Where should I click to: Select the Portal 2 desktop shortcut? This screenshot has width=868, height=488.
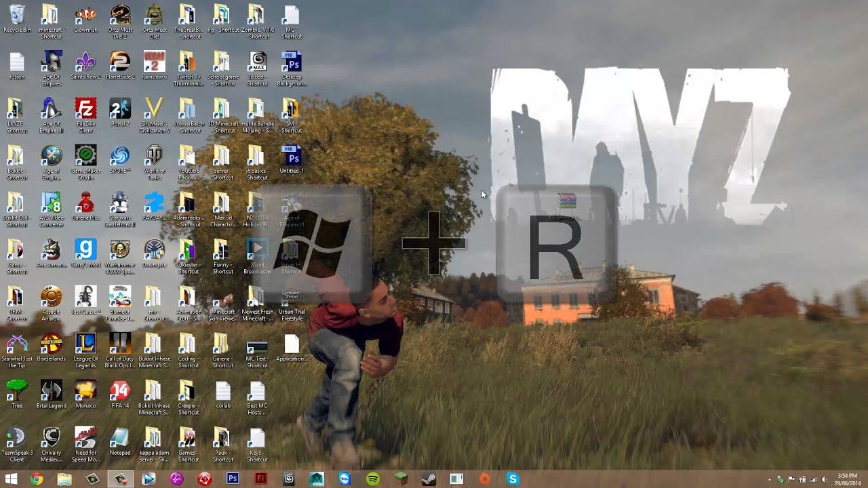[x=120, y=113]
